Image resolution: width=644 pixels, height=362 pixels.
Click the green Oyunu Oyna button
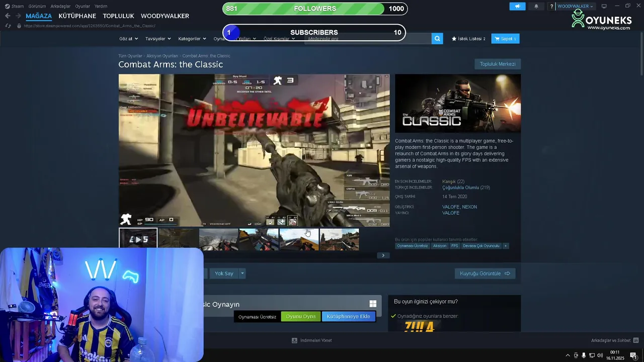click(301, 316)
